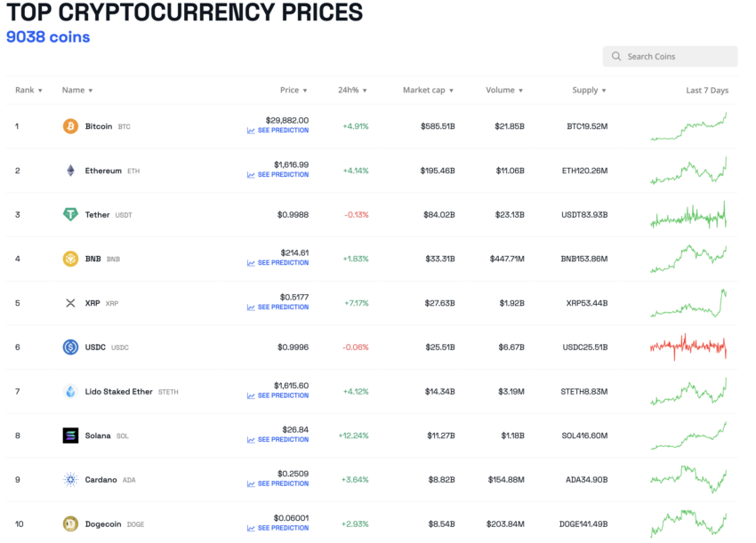Open the Supply sort dropdown

(x=588, y=90)
